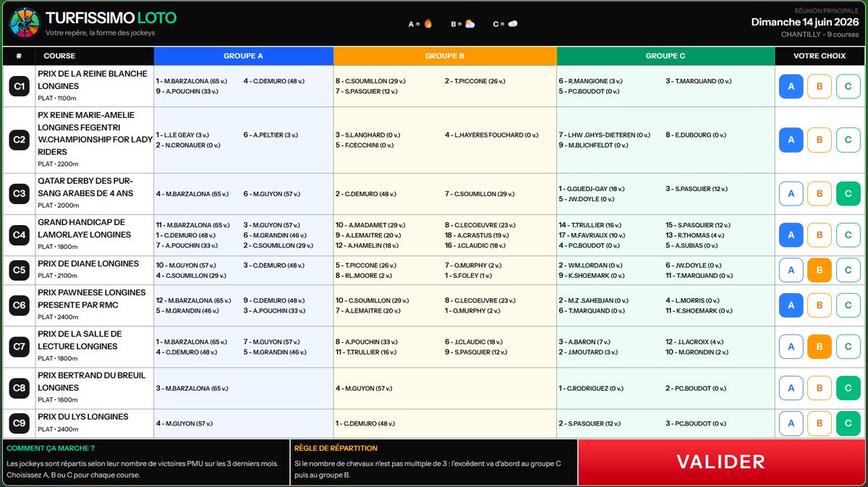Choose group B for race C1
This screenshot has height=487, width=868.
[820, 87]
